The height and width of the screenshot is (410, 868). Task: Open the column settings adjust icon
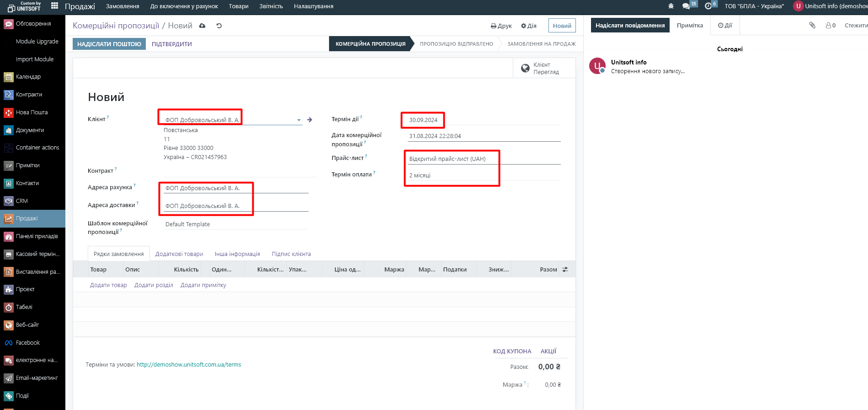(565, 270)
